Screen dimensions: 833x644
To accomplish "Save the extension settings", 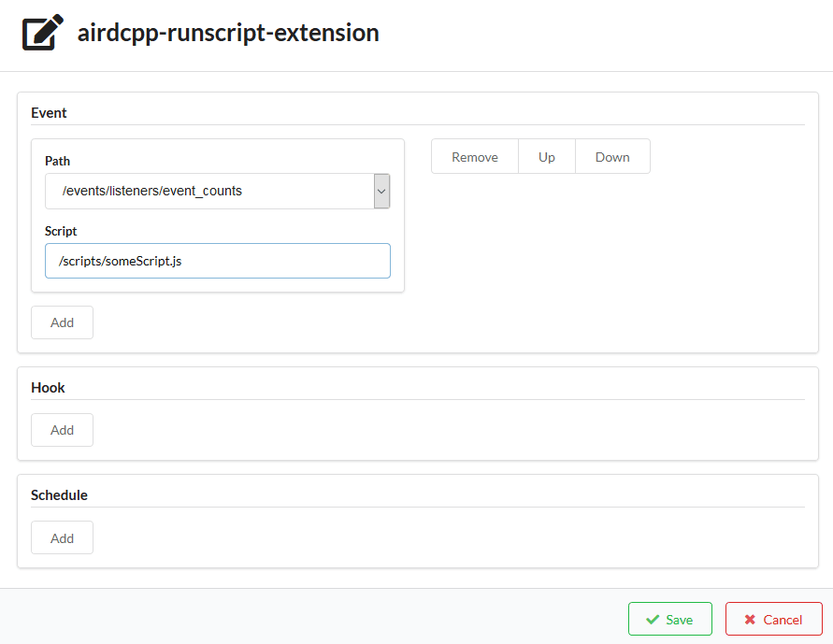I will click(x=670, y=619).
